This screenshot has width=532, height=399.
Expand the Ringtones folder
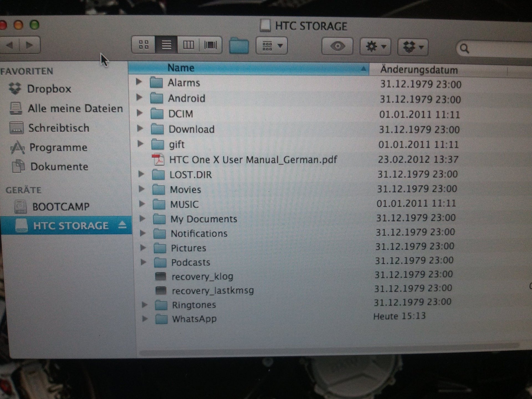(144, 305)
